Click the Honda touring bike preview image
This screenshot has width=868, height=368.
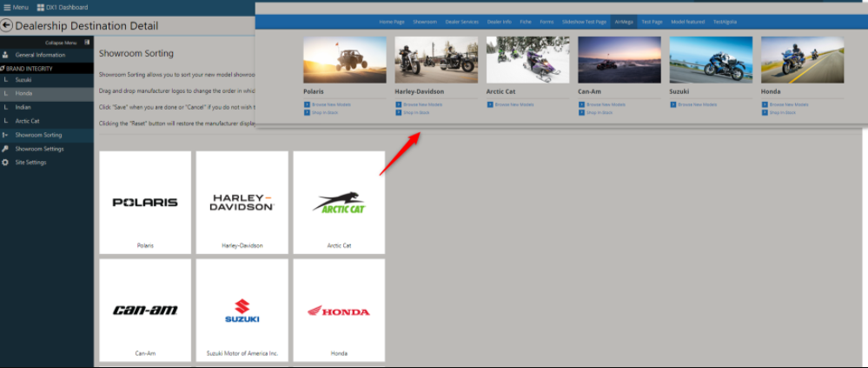pyautogui.click(x=803, y=60)
